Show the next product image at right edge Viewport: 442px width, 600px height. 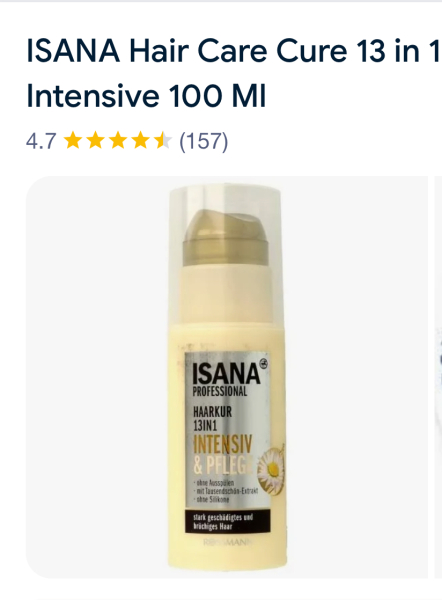(438, 377)
